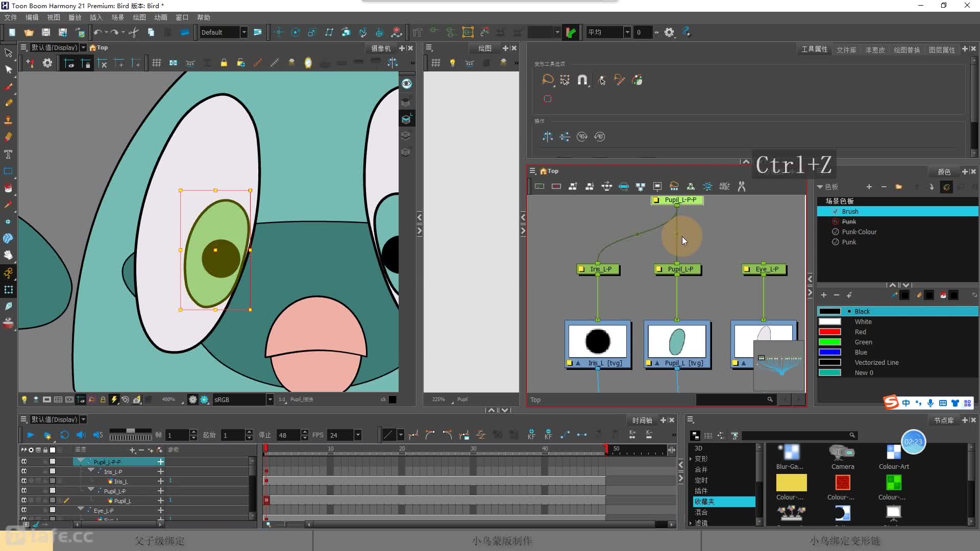Click the Open folder icon in toolbar
The image size is (980, 551).
tap(29, 32)
